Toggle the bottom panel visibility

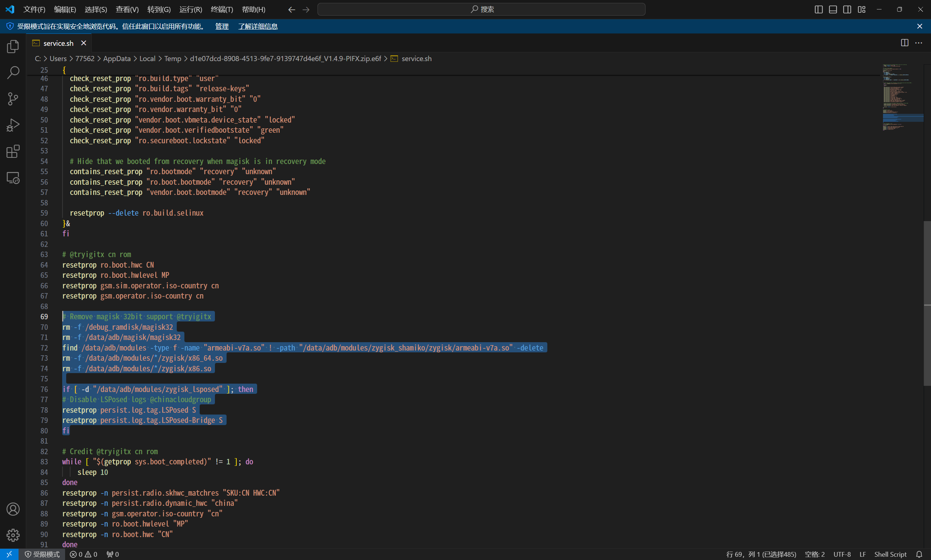tap(833, 9)
